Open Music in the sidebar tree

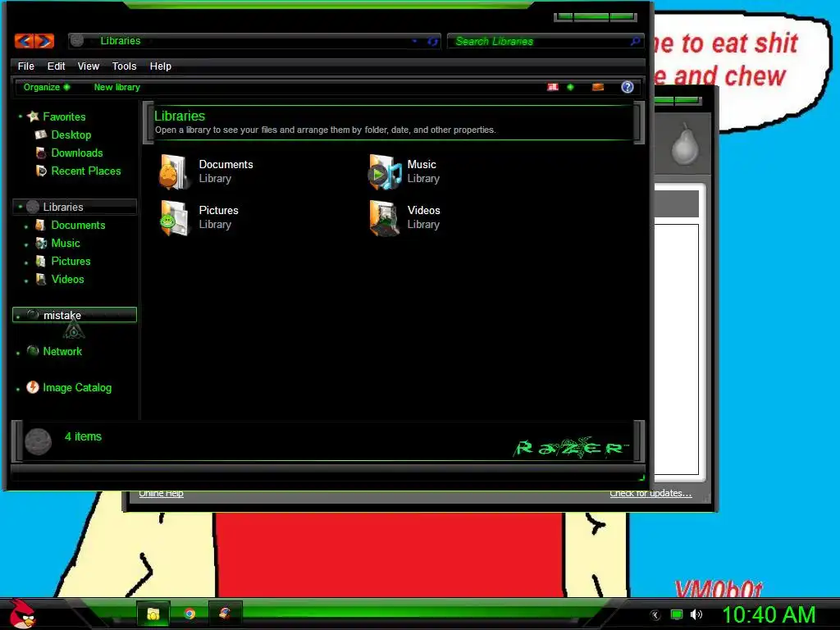point(66,243)
